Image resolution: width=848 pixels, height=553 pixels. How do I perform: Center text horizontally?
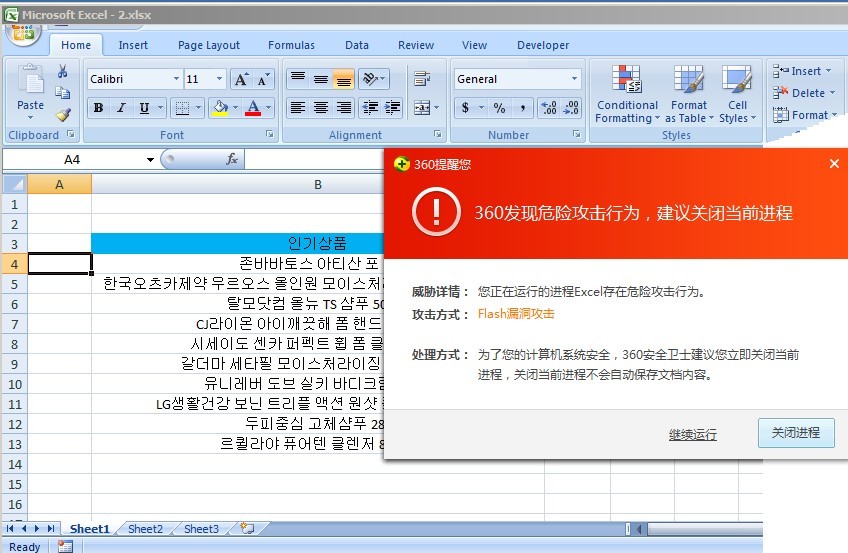point(321,108)
